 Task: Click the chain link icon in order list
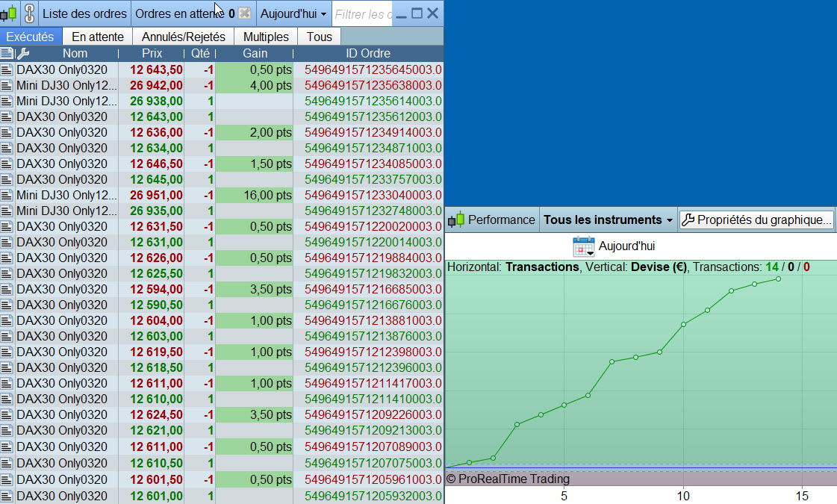pyautogui.click(x=29, y=13)
